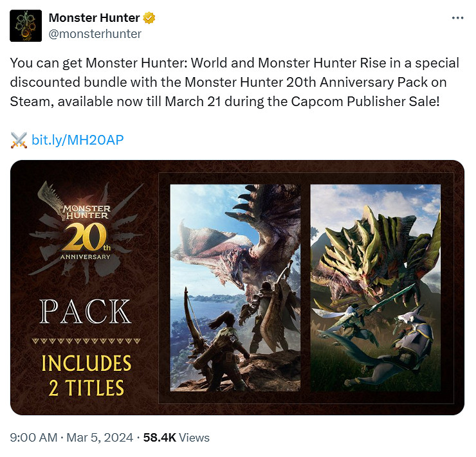The height and width of the screenshot is (457, 476).
Task: Click the ANNIVERSARY text under the 20
Action: pos(86,257)
